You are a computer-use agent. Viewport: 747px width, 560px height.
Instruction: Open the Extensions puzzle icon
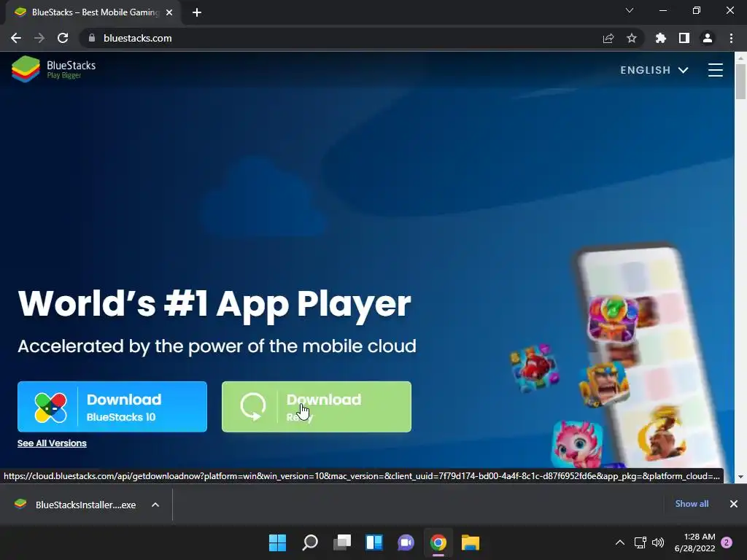click(660, 38)
